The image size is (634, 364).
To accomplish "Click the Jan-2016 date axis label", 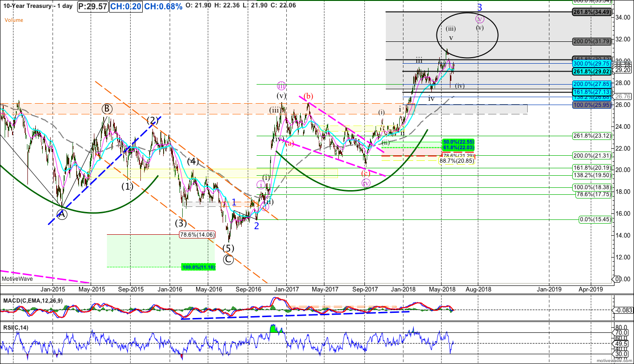I will [x=169, y=289].
